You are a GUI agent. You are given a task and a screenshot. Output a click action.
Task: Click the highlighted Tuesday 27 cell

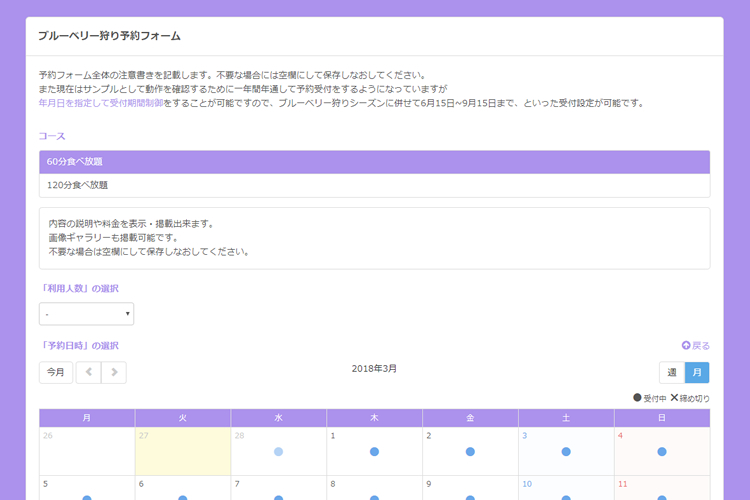coord(182,451)
